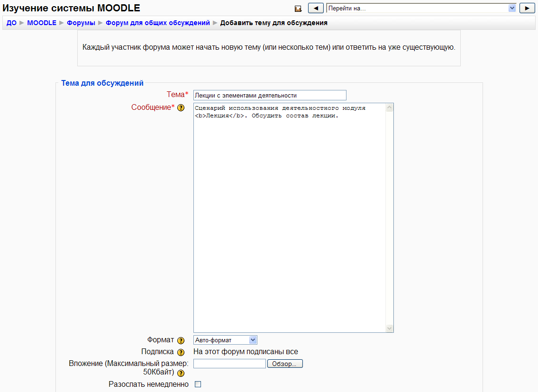Open the 'ДО' breadcrumb link
This screenshot has width=538, height=392.
pyautogui.click(x=11, y=23)
